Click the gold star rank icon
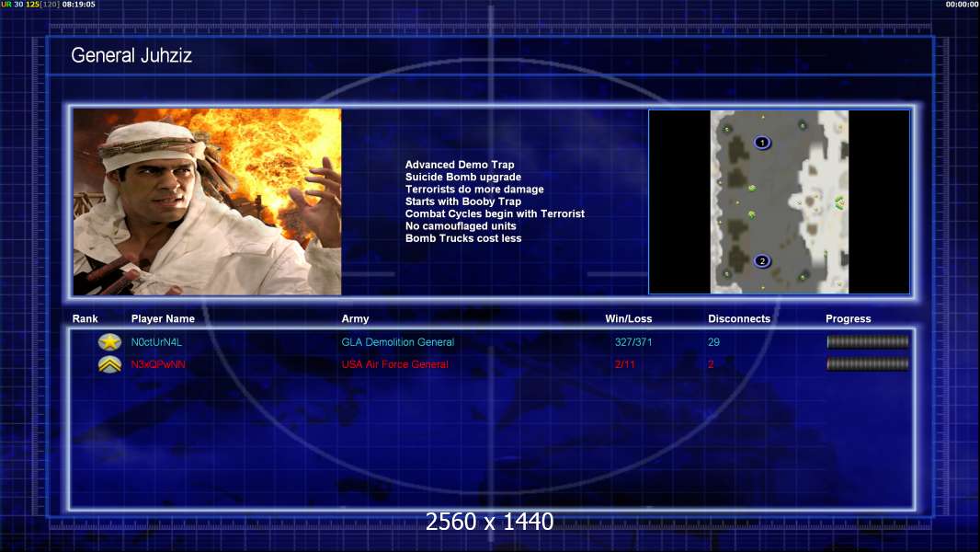 click(109, 342)
